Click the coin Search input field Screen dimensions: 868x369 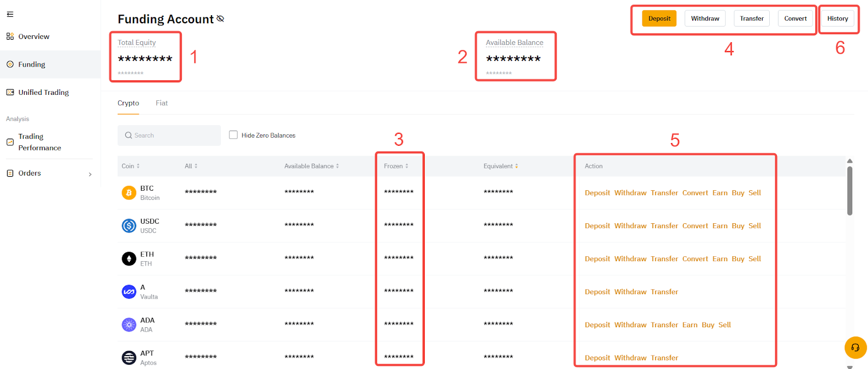[x=169, y=135]
